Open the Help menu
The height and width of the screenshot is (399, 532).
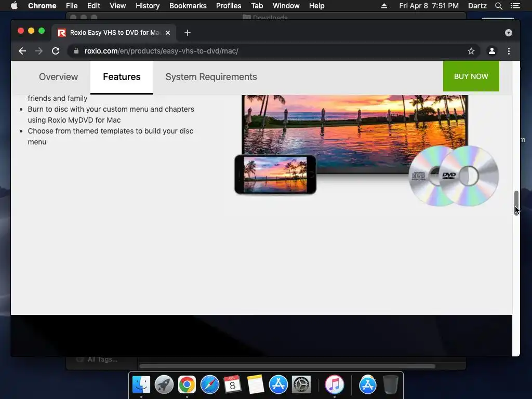click(x=316, y=6)
